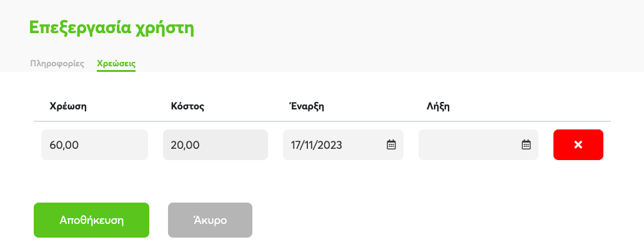Click the Επεξεργασία χρήστη page title
Screen dimensions: 644x252
[111, 28]
